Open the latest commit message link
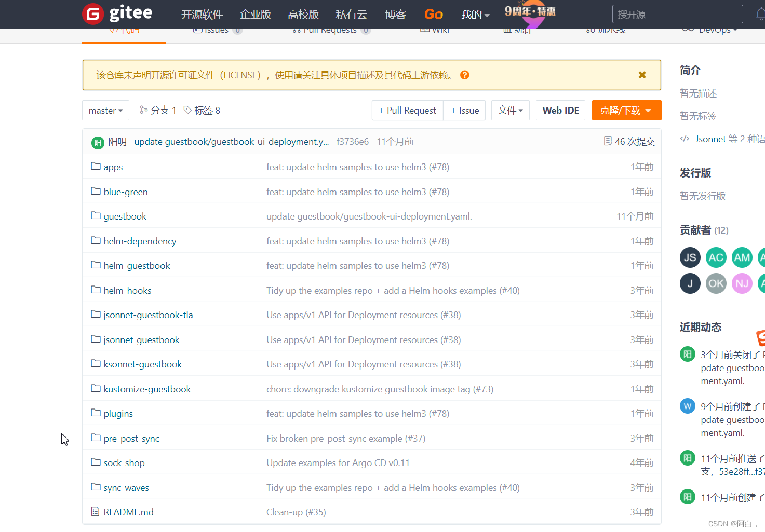The image size is (765, 532). [x=232, y=141]
